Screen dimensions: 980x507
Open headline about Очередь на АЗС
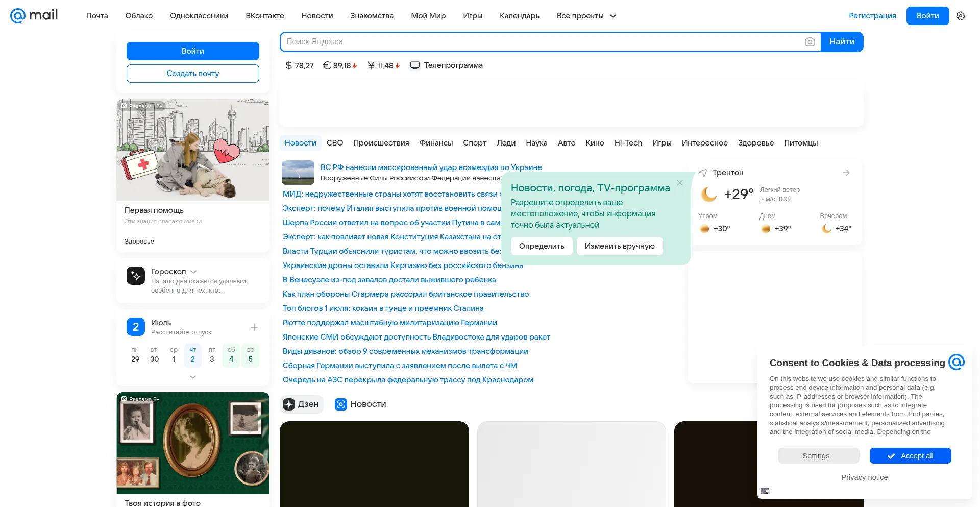(x=408, y=380)
